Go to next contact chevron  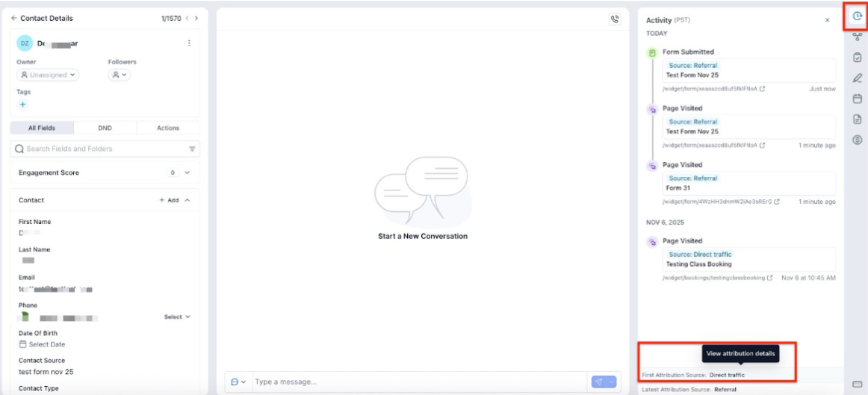pyautogui.click(x=196, y=18)
